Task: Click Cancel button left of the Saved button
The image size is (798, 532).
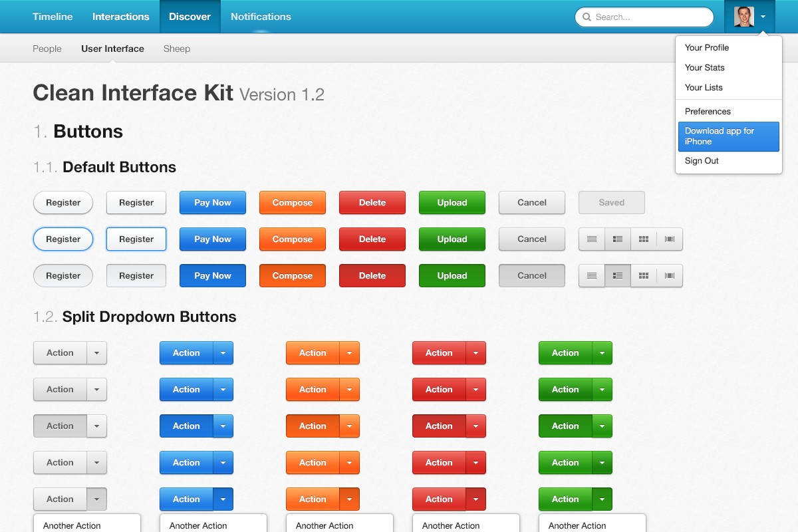Action: click(x=532, y=203)
